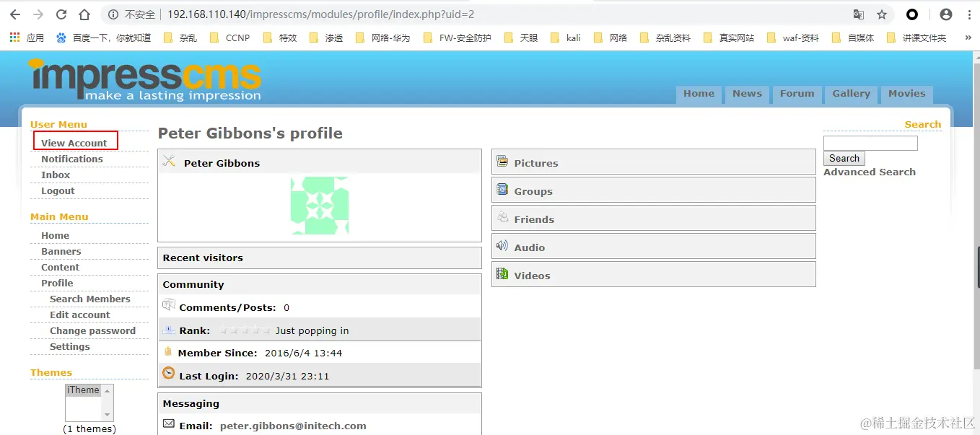Screen dimensions: 980x435
Task: Click the Groups section icon
Action: pos(502,190)
